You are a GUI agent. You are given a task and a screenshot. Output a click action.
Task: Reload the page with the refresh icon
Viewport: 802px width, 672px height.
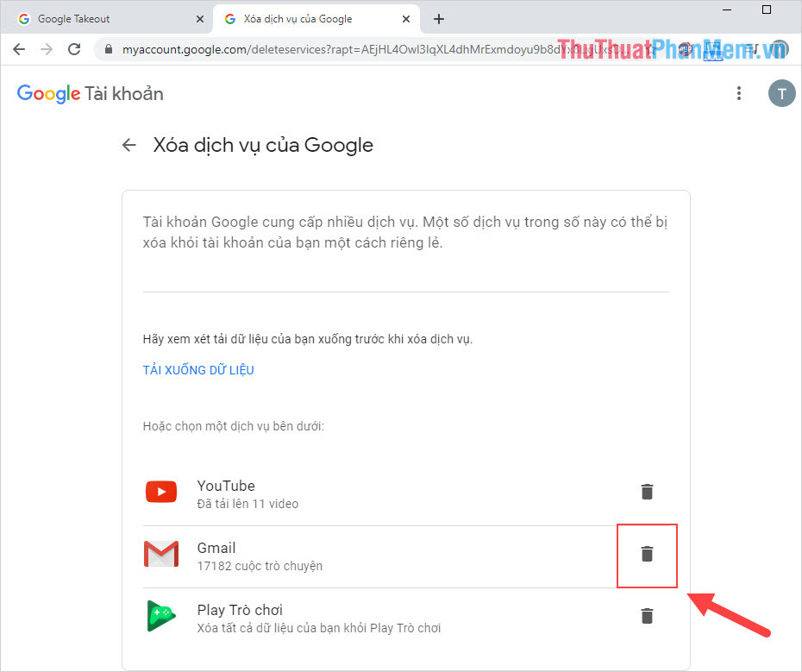(x=75, y=49)
